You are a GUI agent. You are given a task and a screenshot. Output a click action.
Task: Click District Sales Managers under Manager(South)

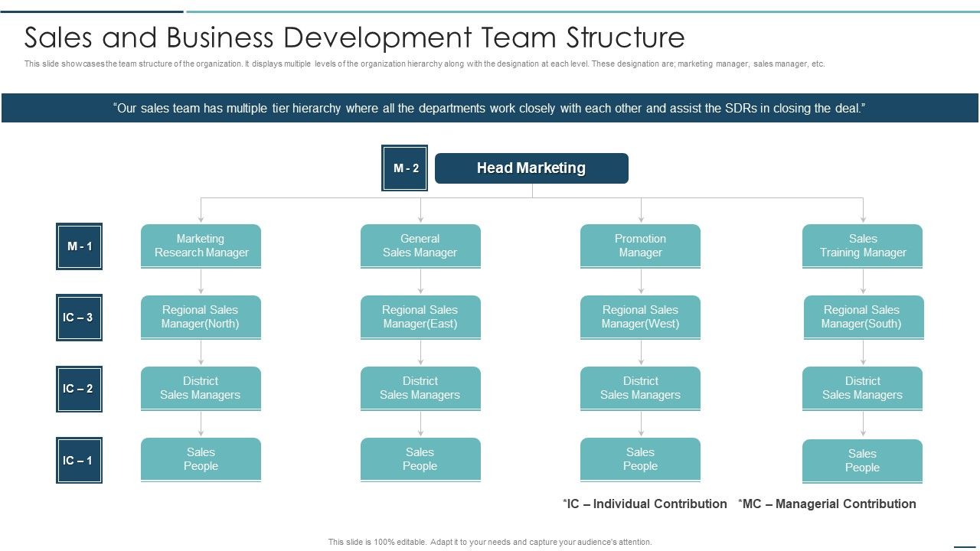pyautogui.click(x=862, y=389)
